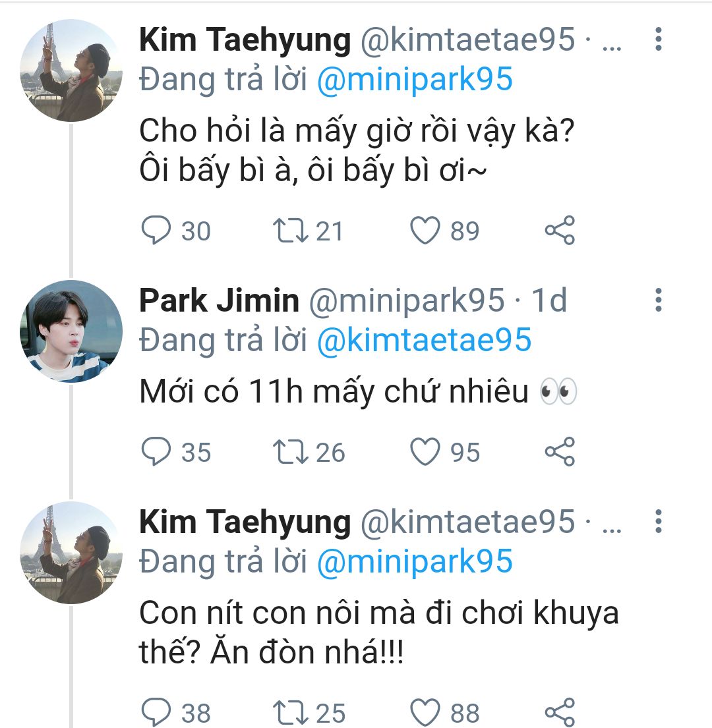Like the tweet with 88 likes
The image size is (712, 728).
pyautogui.click(x=425, y=713)
